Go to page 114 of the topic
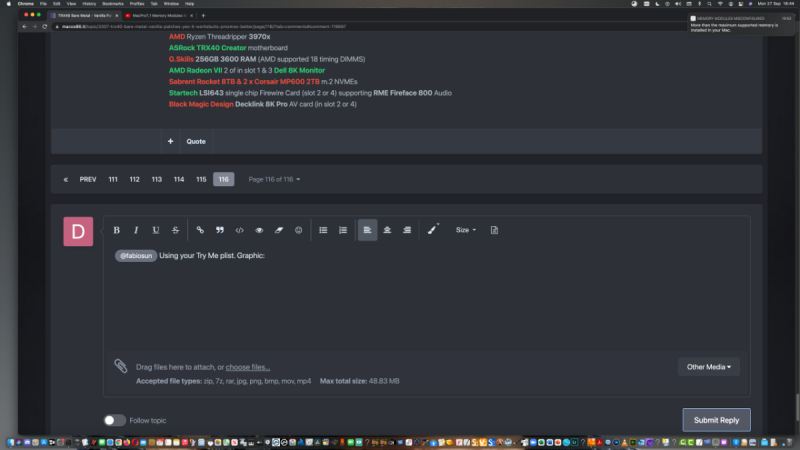This screenshot has width=800, height=450. [x=179, y=179]
